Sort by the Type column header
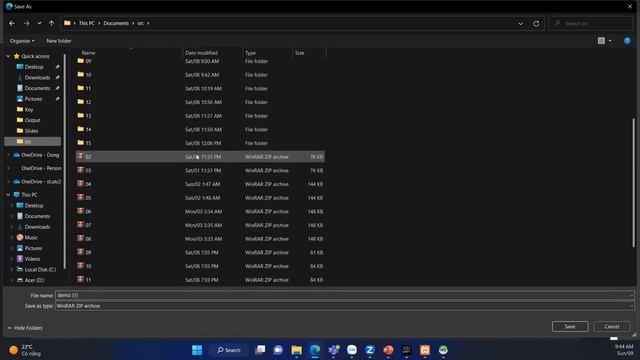The image size is (640, 360). tap(250, 53)
